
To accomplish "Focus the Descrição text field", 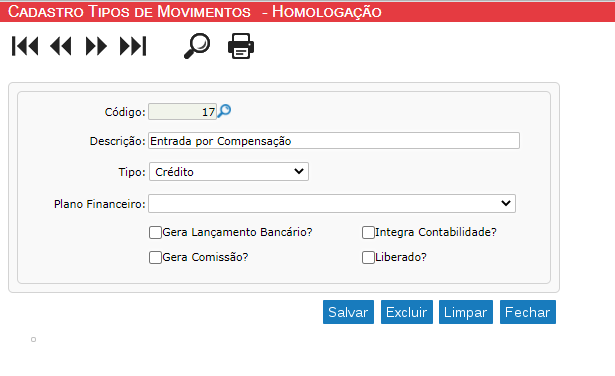I will tap(334, 141).
